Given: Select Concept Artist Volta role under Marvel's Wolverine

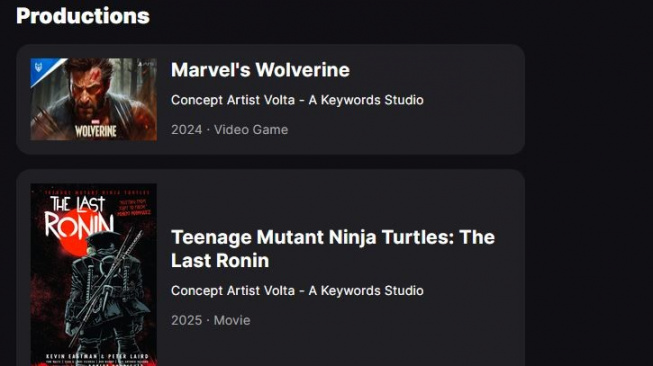Looking at the screenshot, I should (297, 100).
